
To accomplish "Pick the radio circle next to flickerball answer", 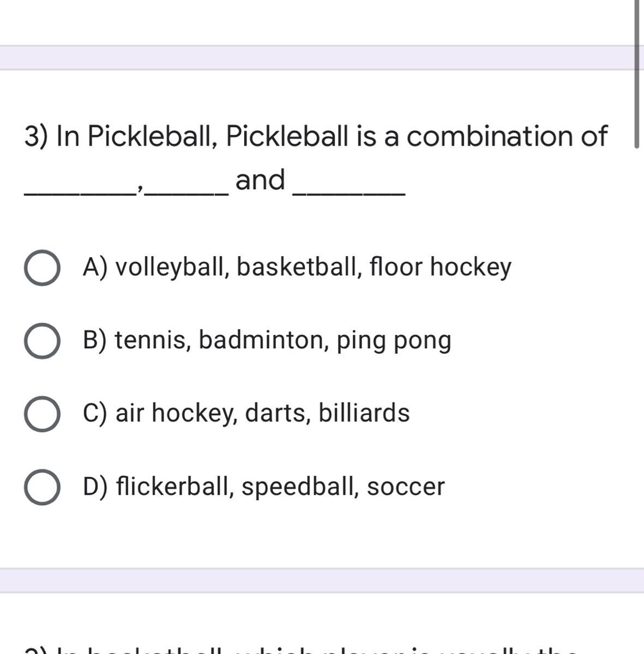I will [42, 487].
